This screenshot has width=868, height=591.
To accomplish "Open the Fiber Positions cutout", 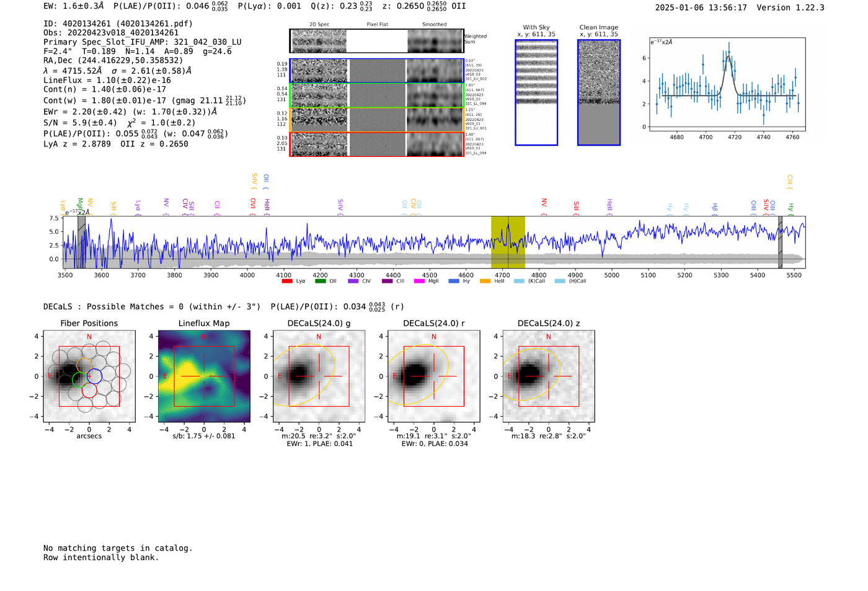I will click(89, 376).
